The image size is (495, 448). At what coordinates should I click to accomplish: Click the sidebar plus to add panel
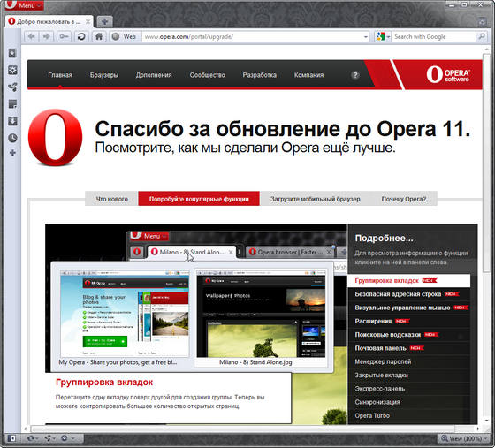point(12,153)
